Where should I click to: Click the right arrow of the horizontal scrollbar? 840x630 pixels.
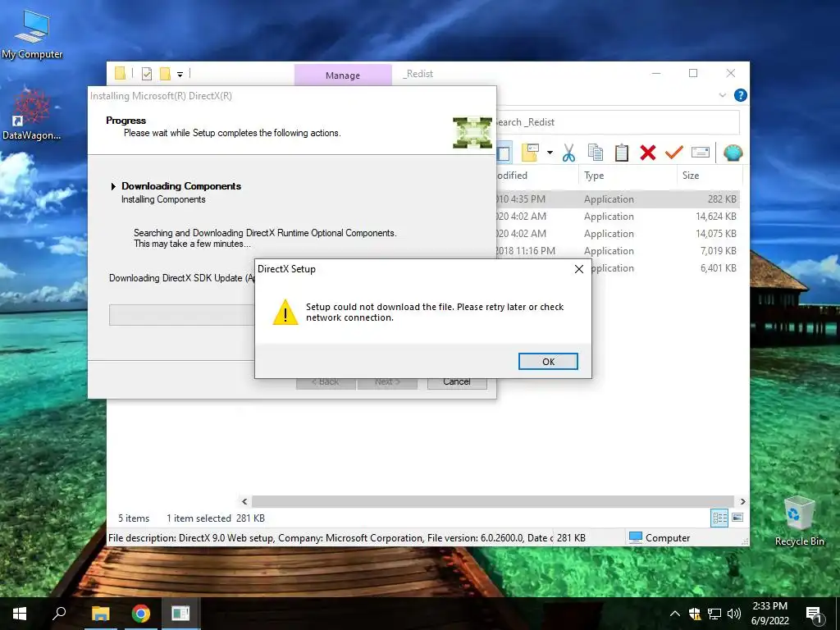742,501
